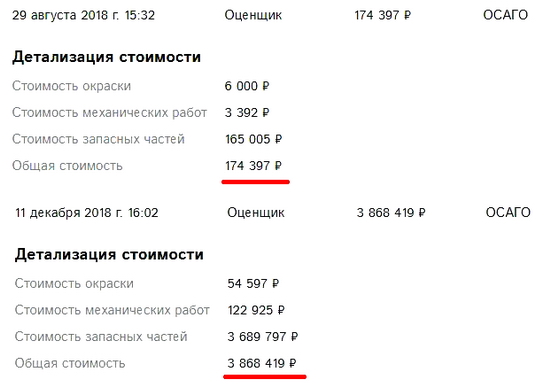The width and height of the screenshot is (550, 388).
Task: Click the second Детализация стоимости heading
Action: 109,255
